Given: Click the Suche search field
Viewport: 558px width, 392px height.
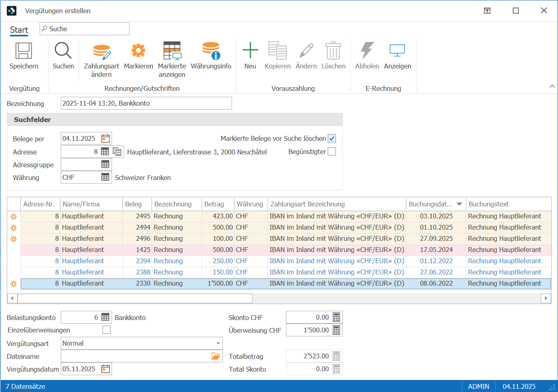Looking at the screenshot, I should pos(84,29).
